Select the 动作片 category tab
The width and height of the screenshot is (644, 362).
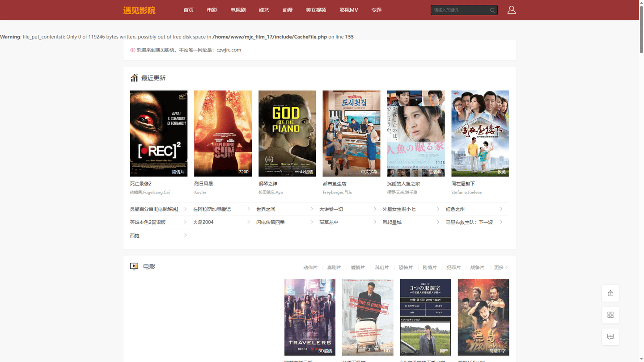(x=310, y=268)
